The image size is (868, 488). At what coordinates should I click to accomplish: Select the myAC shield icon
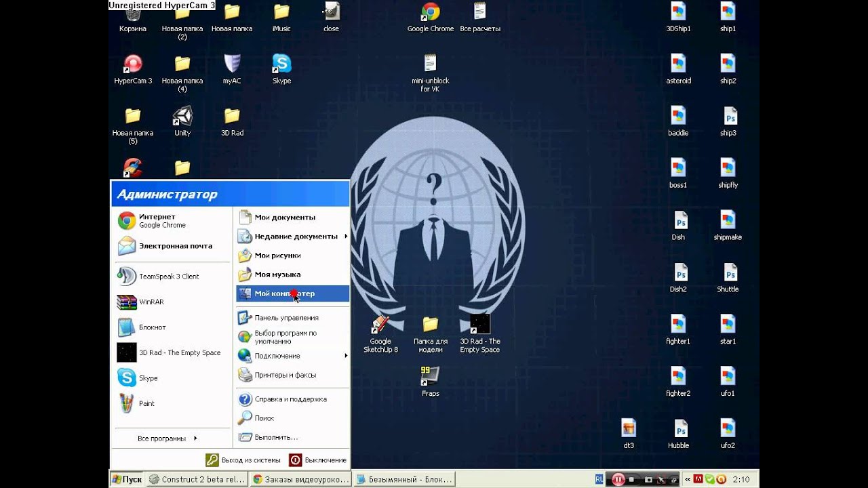(x=232, y=70)
